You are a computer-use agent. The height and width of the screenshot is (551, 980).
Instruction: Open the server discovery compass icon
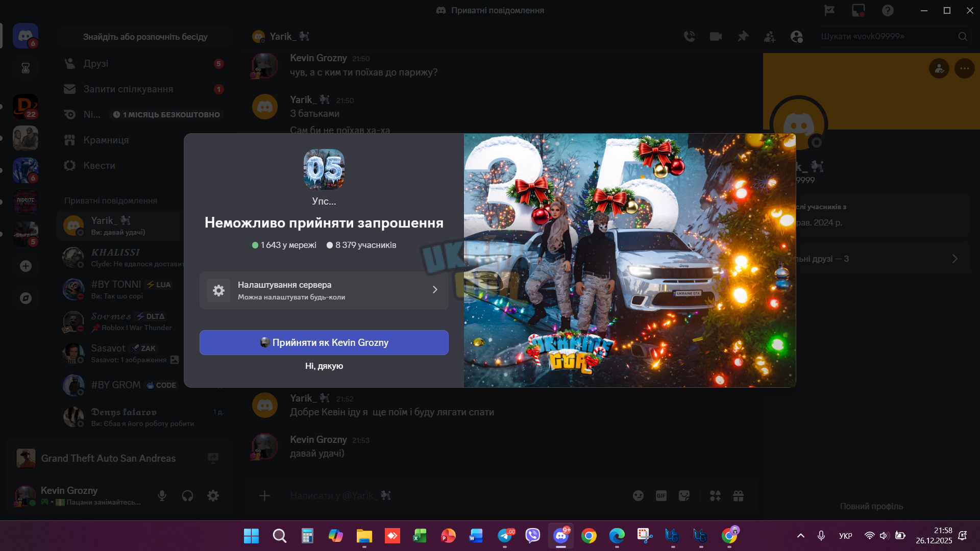26,298
